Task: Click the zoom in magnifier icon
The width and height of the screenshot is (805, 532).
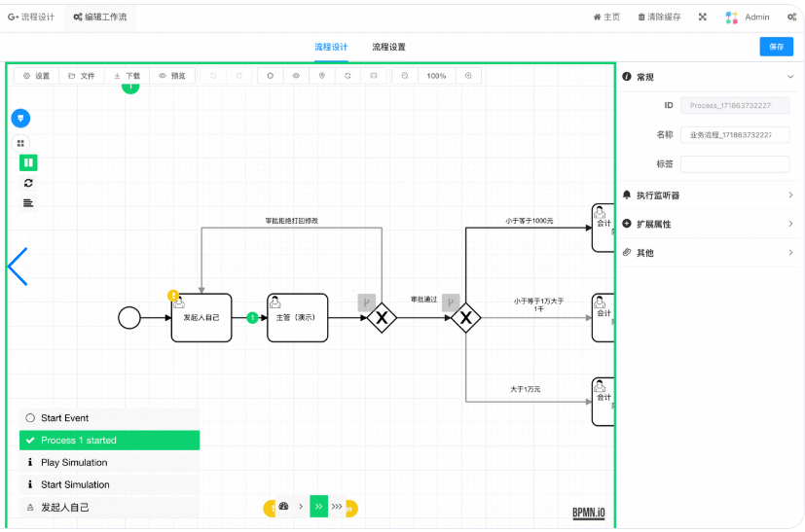Action: pyautogui.click(x=468, y=76)
